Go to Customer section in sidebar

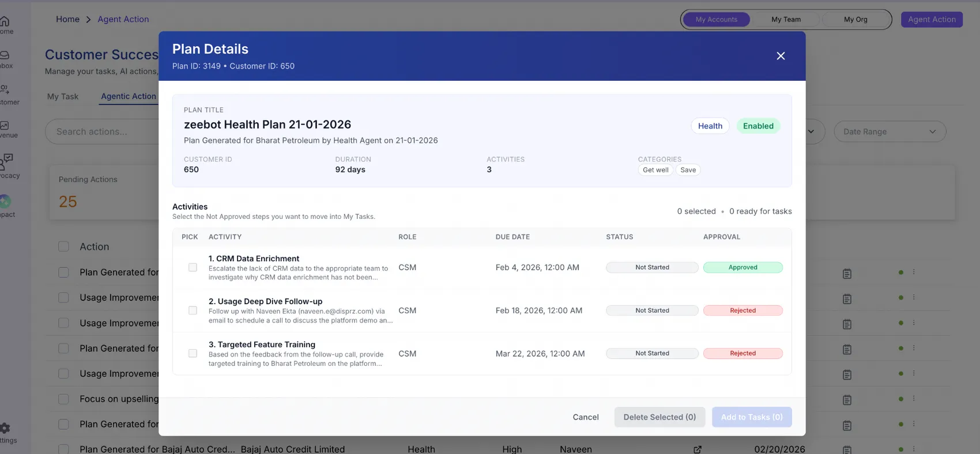click(5, 92)
